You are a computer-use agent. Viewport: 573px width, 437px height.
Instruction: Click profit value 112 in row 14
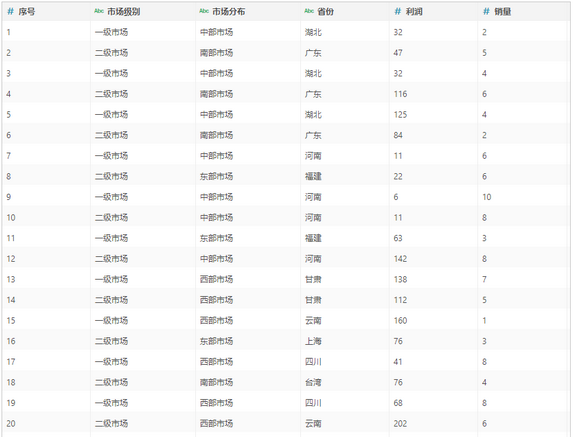pyautogui.click(x=400, y=300)
